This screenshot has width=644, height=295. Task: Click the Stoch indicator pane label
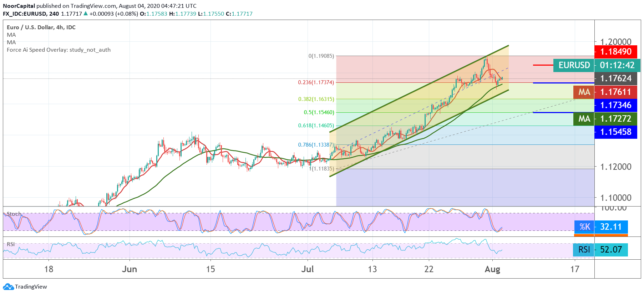[x=14, y=214]
